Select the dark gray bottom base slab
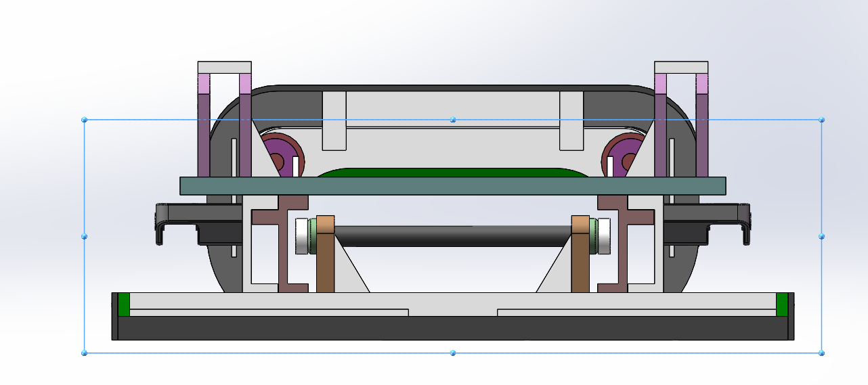The image size is (868, 385). coord(453,328)
